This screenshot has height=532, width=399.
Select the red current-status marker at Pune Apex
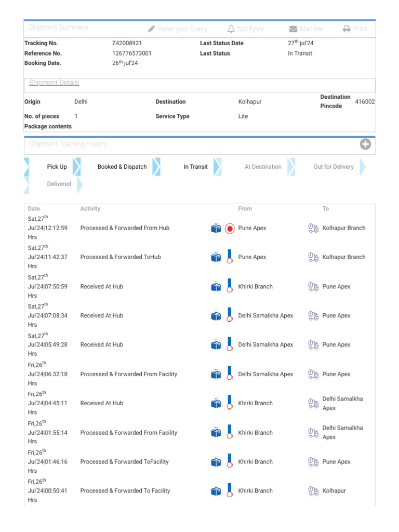[x=230, y=228]
